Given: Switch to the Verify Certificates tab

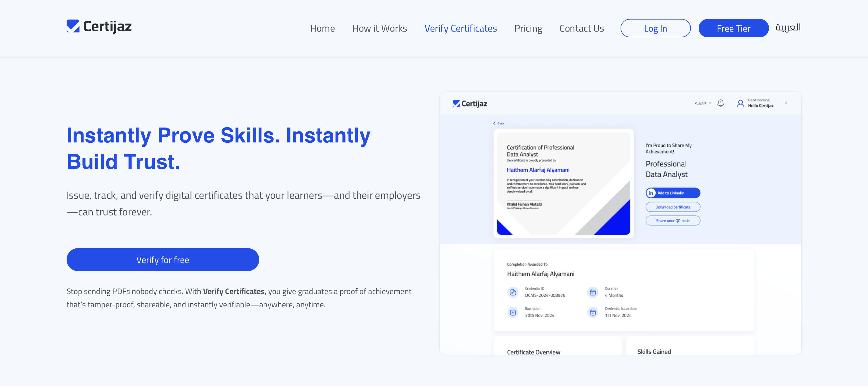Looking at the screenshot, I should tap(461, 28).
